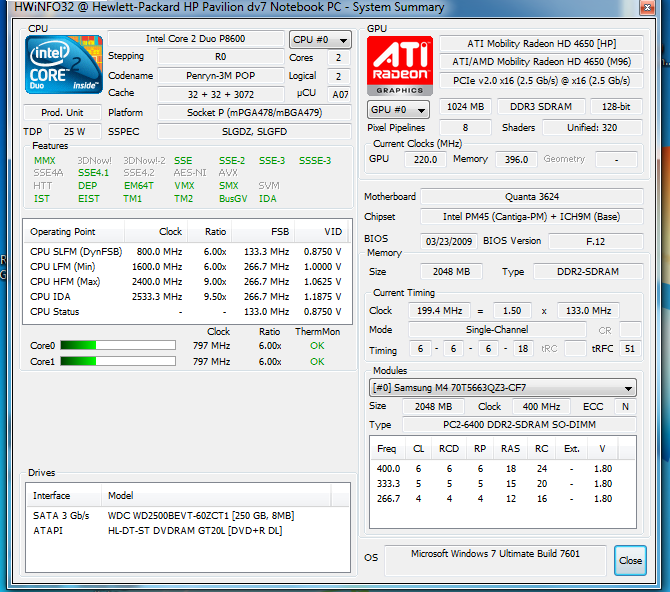Expand the Samsung M4 memory module dropdown
Image resolution: width=670 pixels, height=592 pixels.
(502, 388)
